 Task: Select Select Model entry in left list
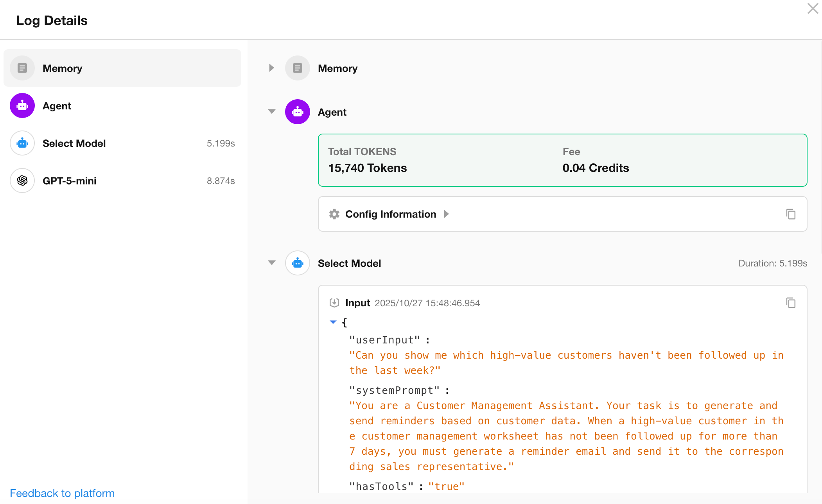pyautogui.click(x=122, y=143)
